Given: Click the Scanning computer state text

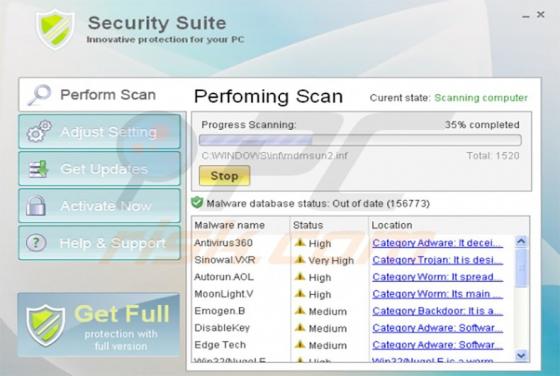Looking at the screenshot, I should point(481,98).
